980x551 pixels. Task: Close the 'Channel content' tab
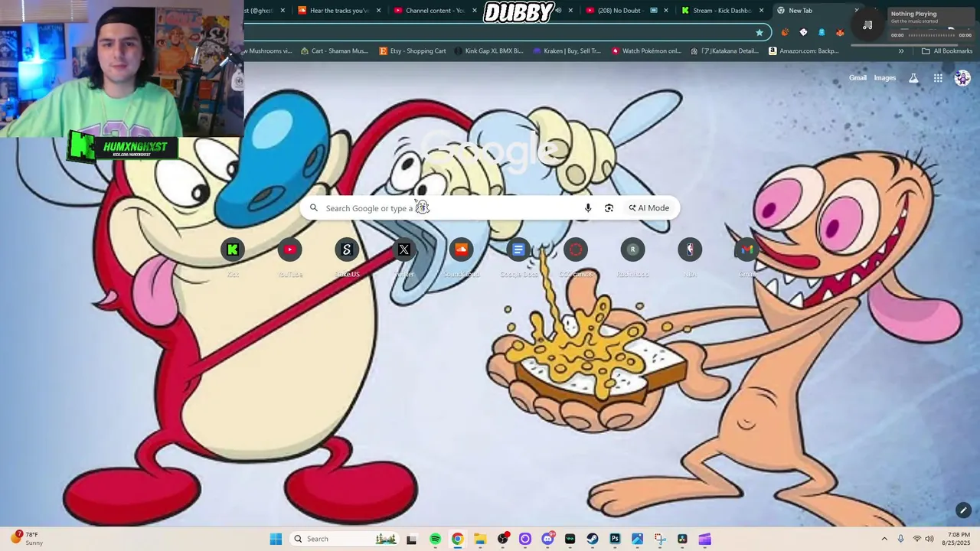[475, 11]
